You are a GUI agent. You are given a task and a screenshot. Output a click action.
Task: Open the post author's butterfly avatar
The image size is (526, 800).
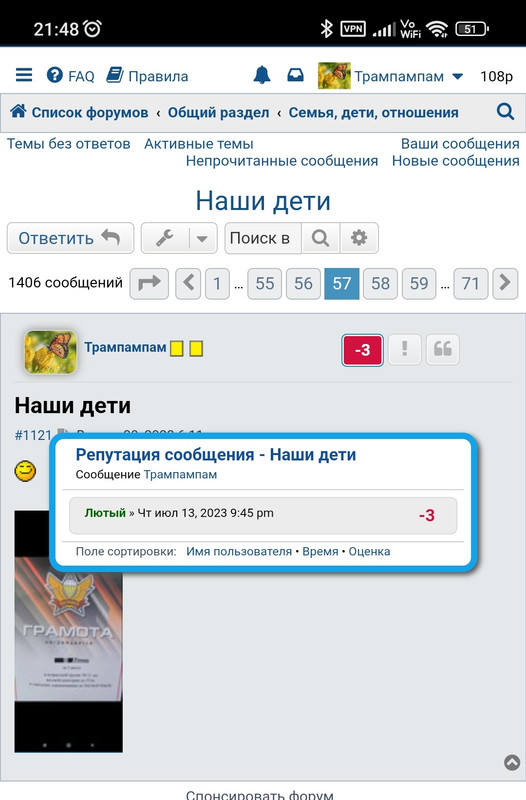(51, 352)
